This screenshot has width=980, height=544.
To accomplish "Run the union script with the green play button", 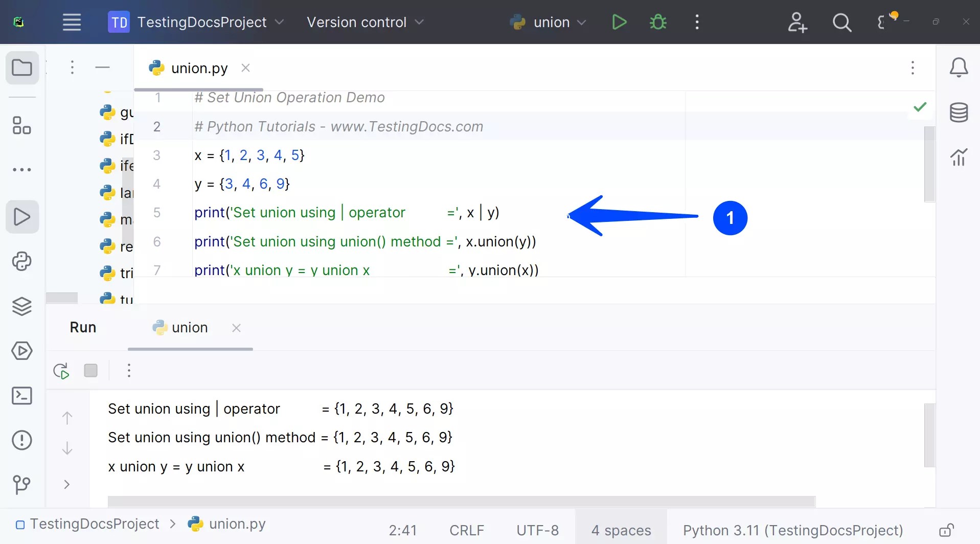I will coord(619,22).
